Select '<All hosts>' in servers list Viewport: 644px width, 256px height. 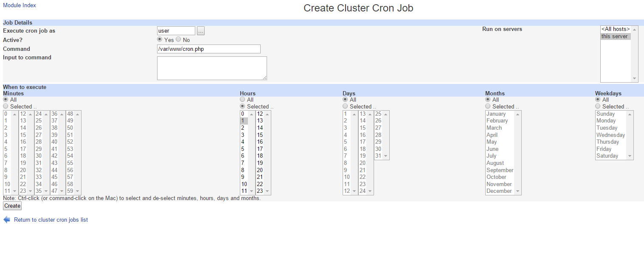615,29
